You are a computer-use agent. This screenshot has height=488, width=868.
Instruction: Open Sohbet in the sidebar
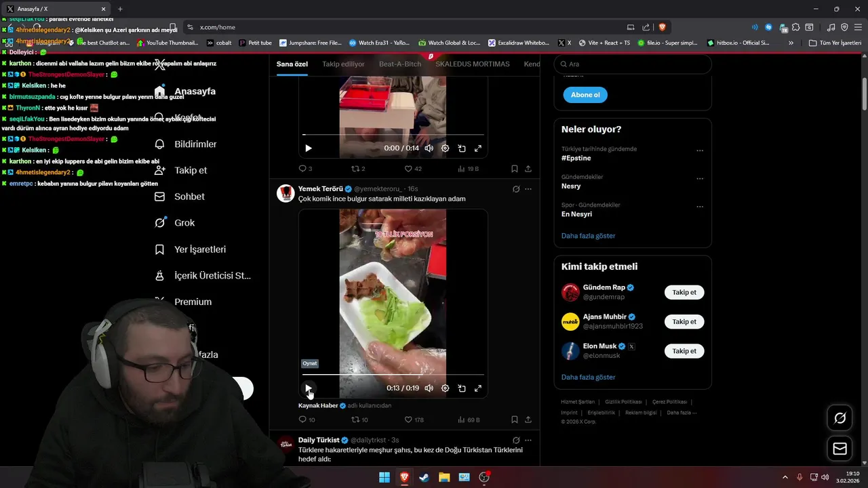pyautogui.click(x=180, y=197)
